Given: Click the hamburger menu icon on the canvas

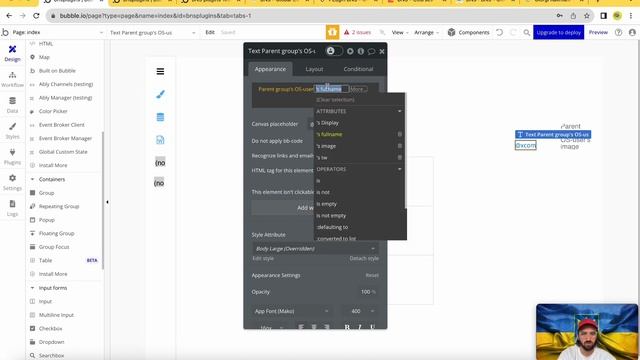Looking at the screenshot, I should 160,71.
